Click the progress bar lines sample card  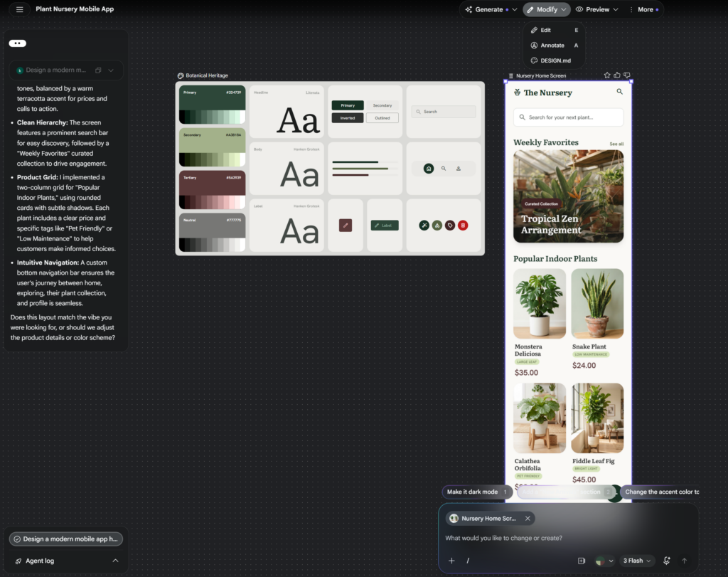[365, 168]
